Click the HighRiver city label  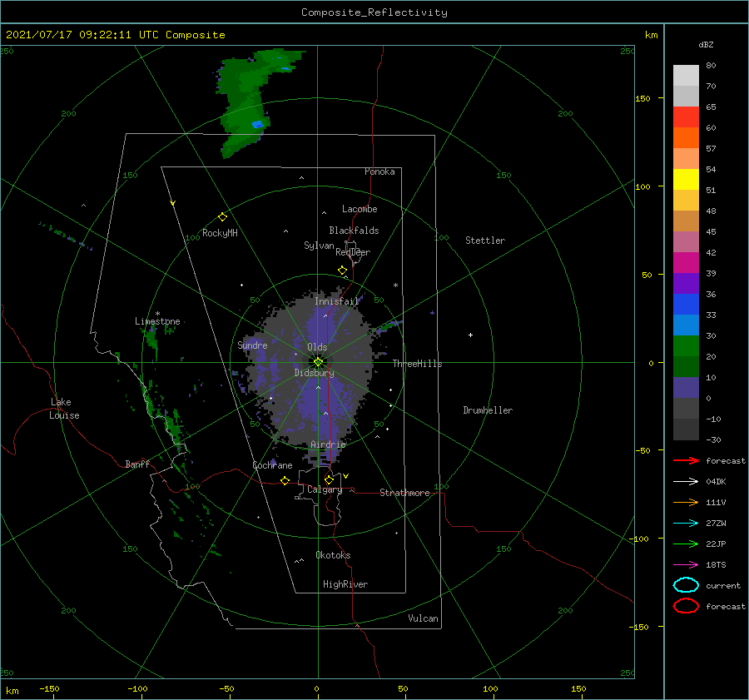point(345,584)
